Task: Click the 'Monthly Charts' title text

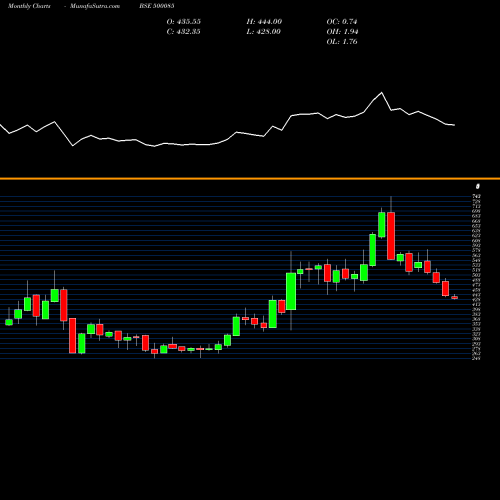Action: pos(29,6)
